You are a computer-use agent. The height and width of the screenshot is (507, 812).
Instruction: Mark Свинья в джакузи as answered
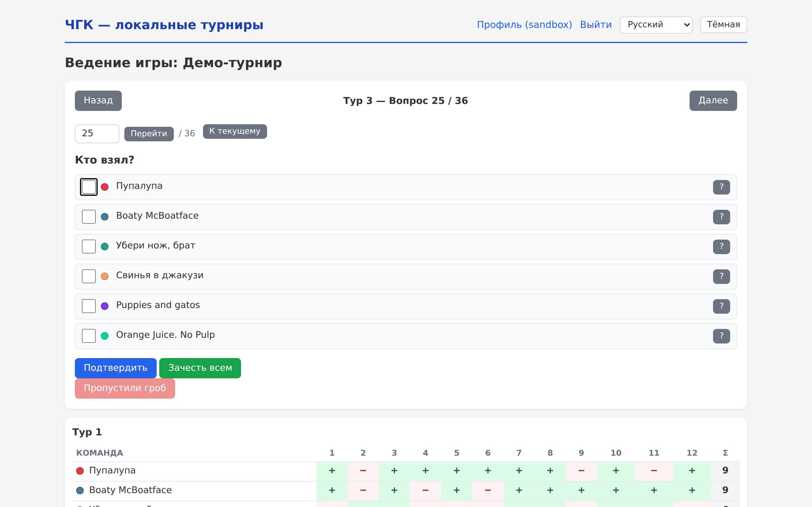pyautogui.click(x=89, y=277)
